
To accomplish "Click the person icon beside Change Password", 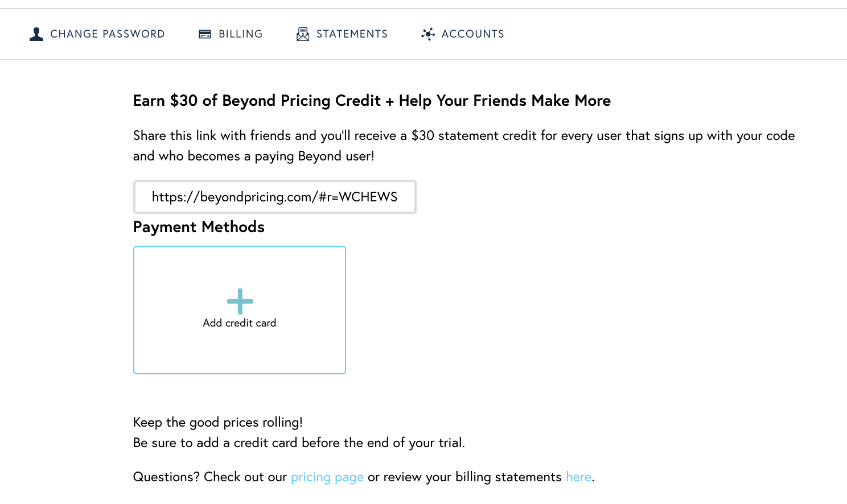I will click(36, 34).
